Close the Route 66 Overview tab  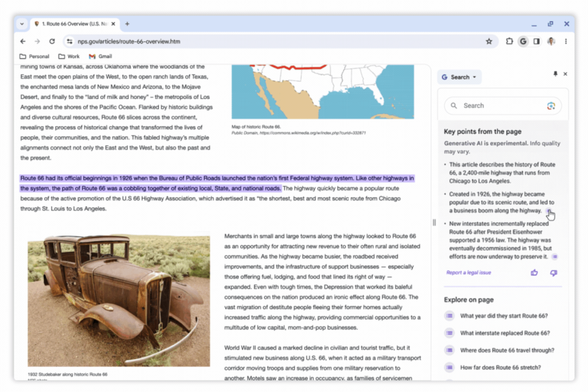(x=113, y=23)
